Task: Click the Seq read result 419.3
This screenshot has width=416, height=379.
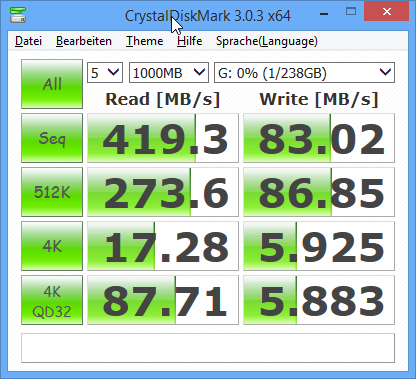Action: pos(163,138)
